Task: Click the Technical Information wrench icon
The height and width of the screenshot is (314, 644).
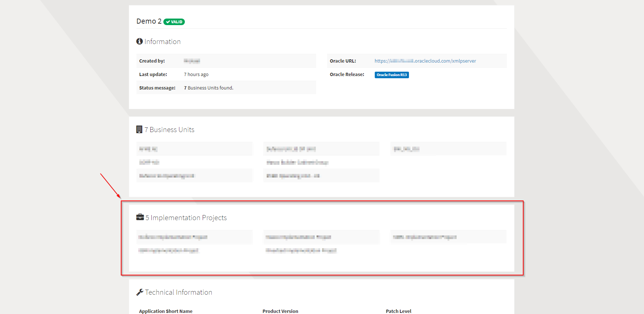Action: [140, 292]
